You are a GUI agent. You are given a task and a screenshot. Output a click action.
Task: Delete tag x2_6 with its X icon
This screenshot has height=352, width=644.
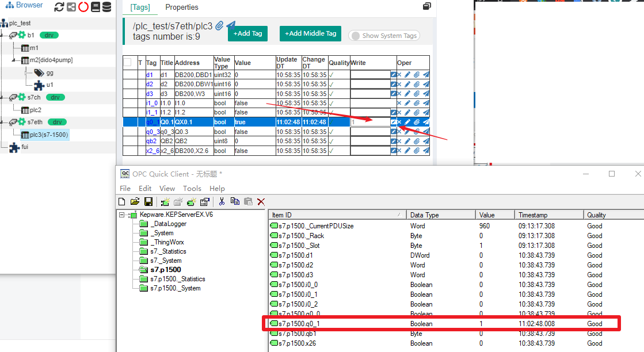tap(399, 151)
